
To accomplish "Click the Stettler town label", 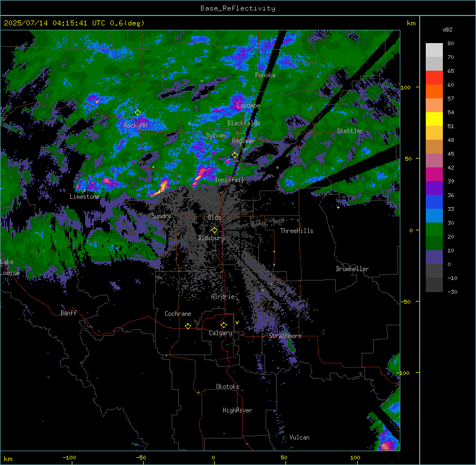I will (x=350, y=131).
